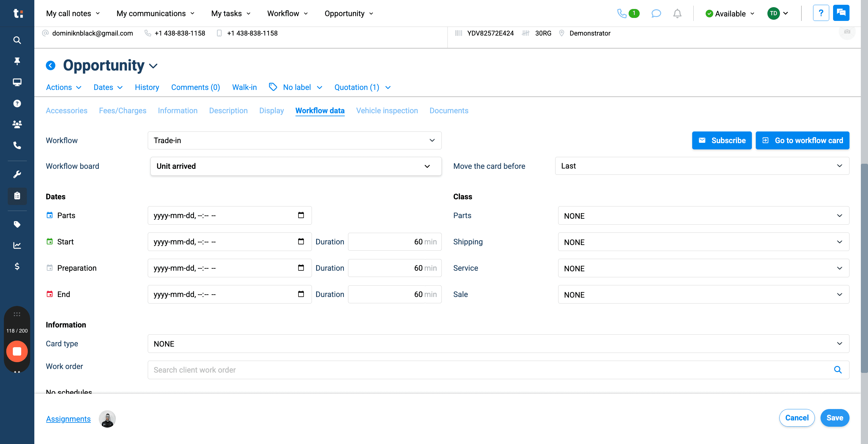Viewport: 868px width, 444px height.
Task: Click Go to workflow card button
Action: click(x=802, y=140)
